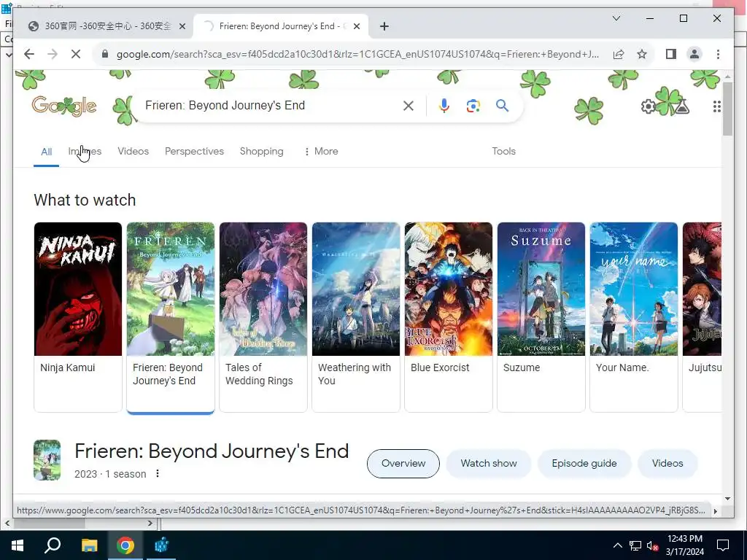Image resolution: width=747 pixels, height=560 pixels.
Task: Open the Chrome tab search chevron
Action: pos(616,18)
